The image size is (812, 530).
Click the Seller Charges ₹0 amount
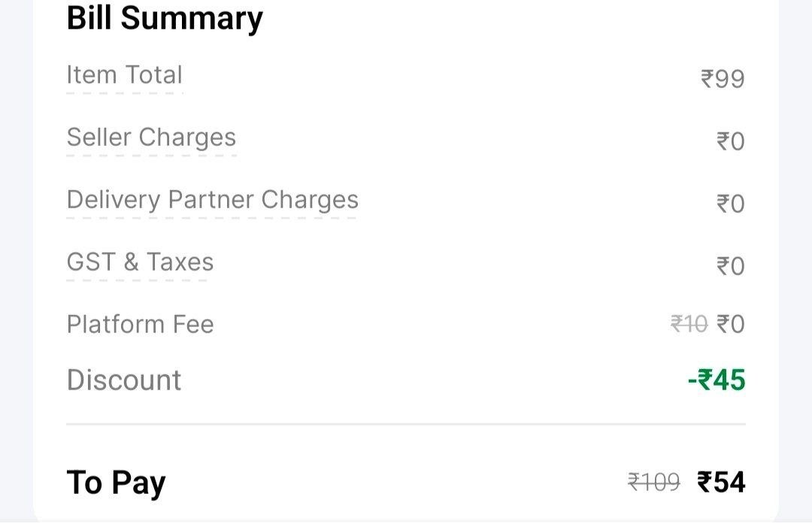[730, 141]
